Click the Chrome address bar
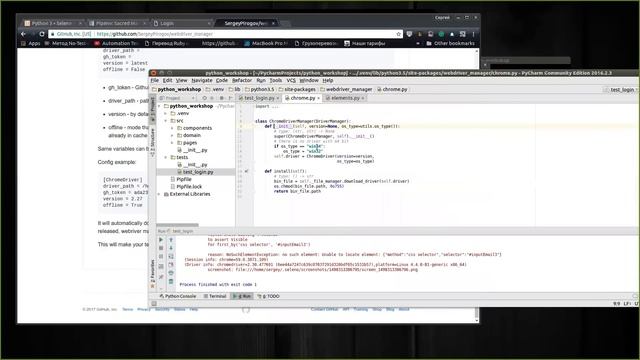 coord(225,34)
